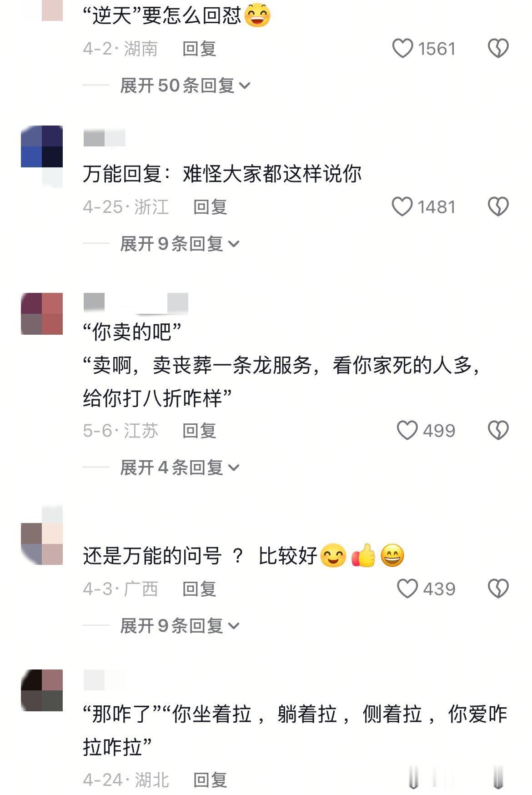Tap 回复 on the 4-25 Zhejiang comment
The width and height of the screenshot is (532, 795).
point(210,207)
